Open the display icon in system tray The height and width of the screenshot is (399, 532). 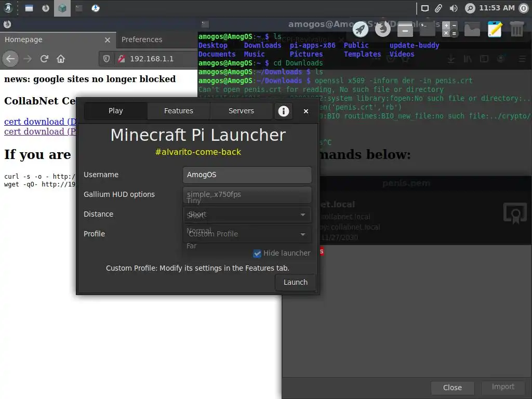425,8
